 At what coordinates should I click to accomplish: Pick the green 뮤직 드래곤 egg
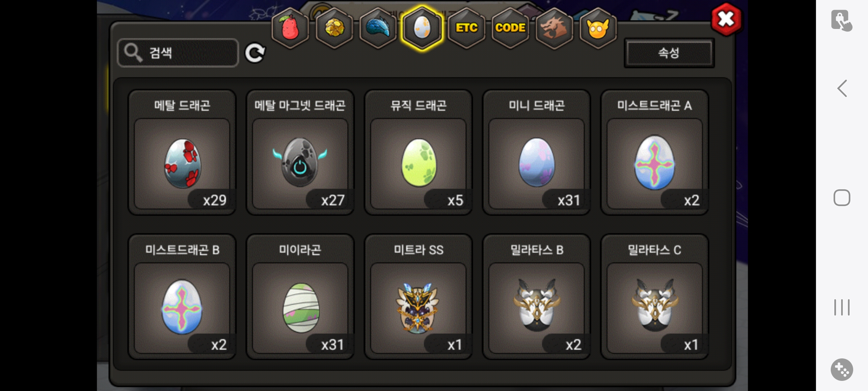418,152
